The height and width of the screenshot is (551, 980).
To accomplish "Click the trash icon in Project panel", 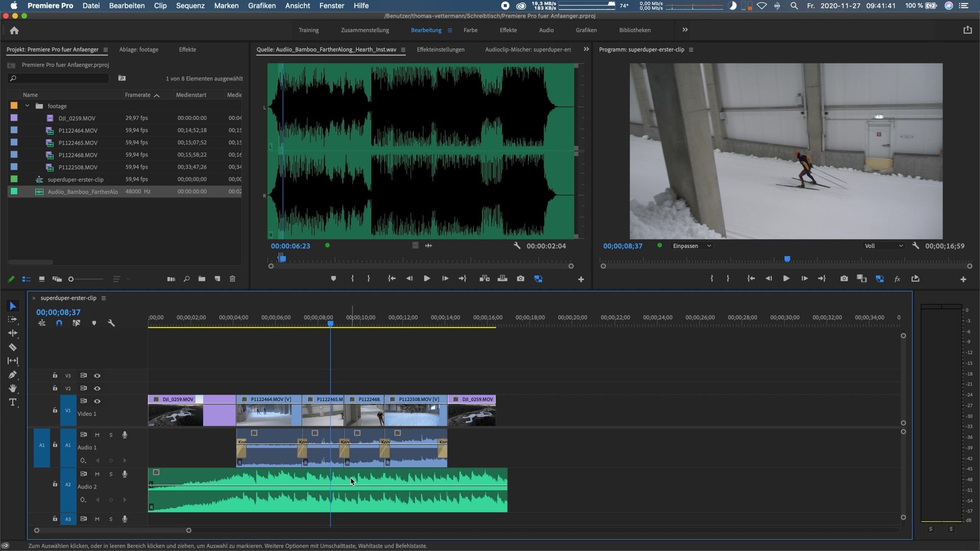I will (x=232, y=279).
